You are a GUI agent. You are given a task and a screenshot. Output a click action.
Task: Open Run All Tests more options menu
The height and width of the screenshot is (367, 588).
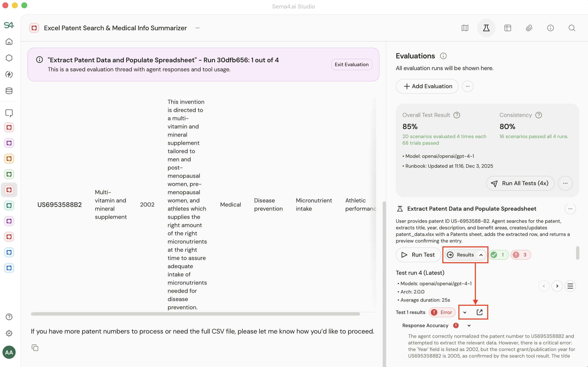coord(565,183)
